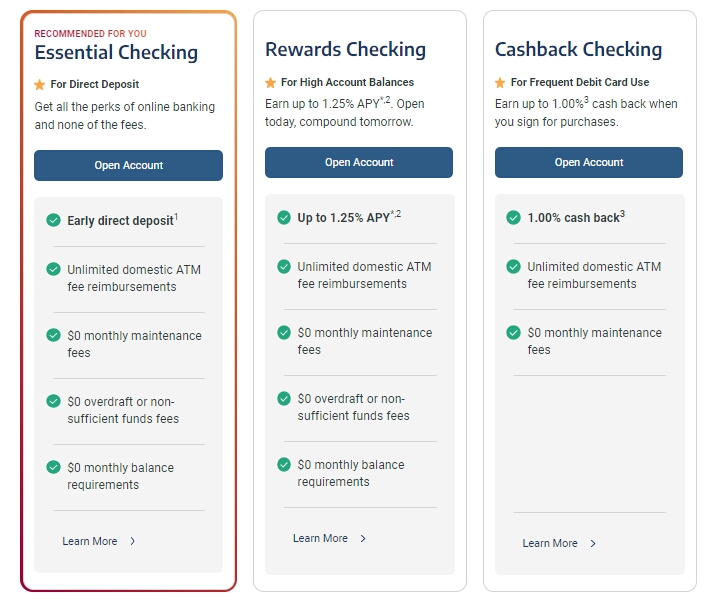719x611 pixels.
Task: Follow Learn More link under Rewards Checking
Action: pyautogui.click(x=320, y=538)
